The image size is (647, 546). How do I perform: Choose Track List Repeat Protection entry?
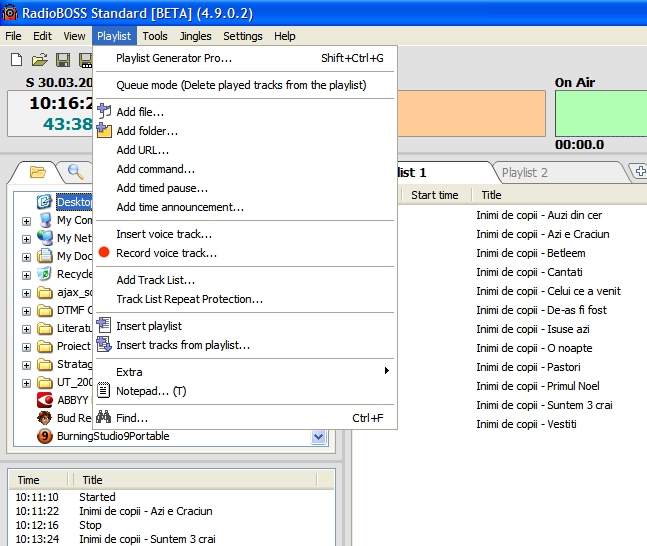point(245,299)
